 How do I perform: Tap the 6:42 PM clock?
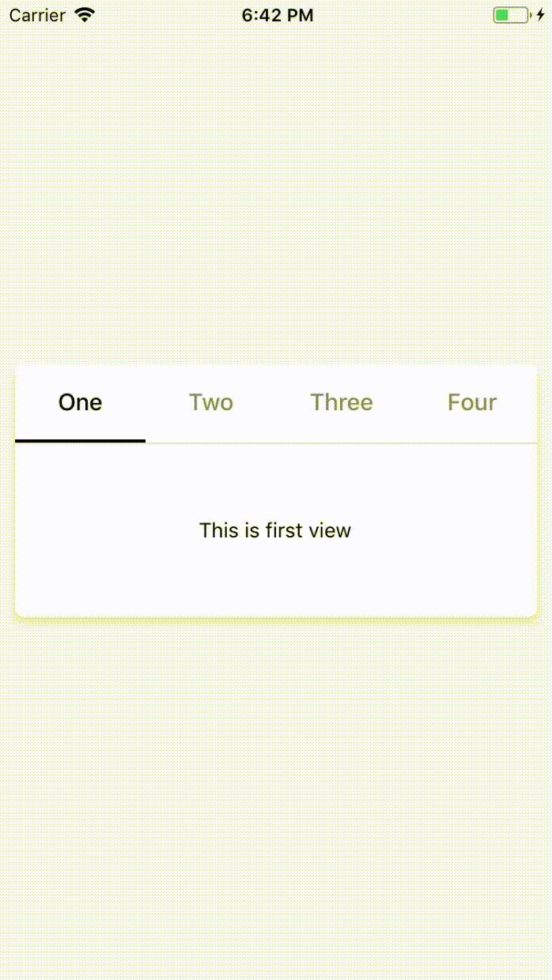click(278, 15)
